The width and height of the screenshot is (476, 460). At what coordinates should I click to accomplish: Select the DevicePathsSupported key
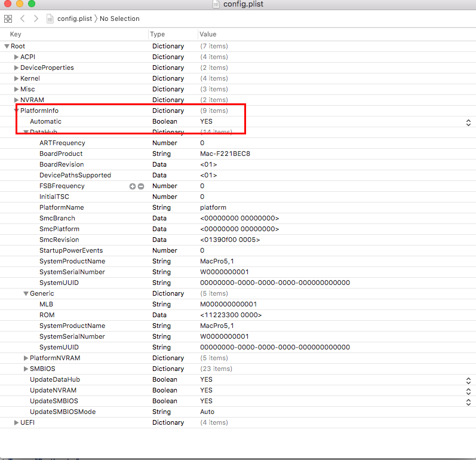[x=75, y=175]
